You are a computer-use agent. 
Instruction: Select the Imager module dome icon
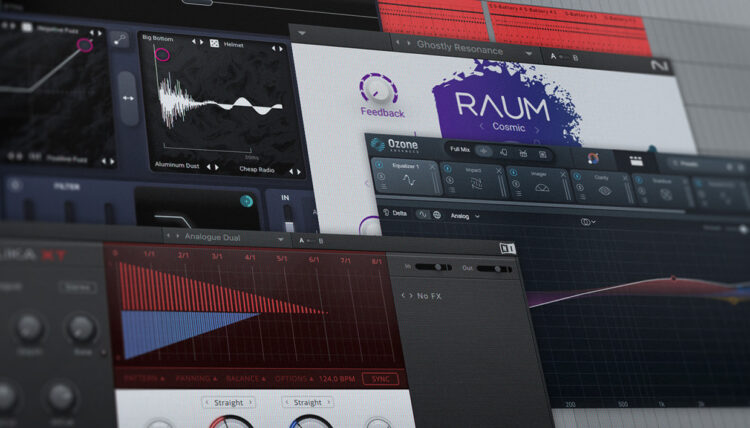(x=541, y=187)
